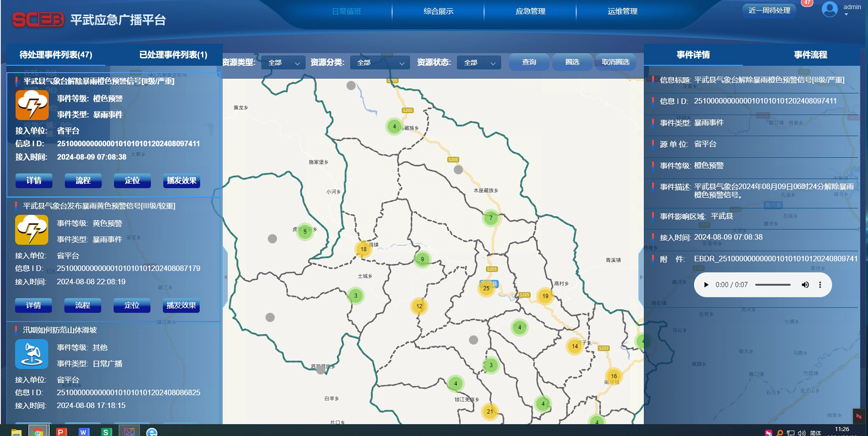
Task: Switch to the 事件流程 tab
Action: [x=810, y=55]
